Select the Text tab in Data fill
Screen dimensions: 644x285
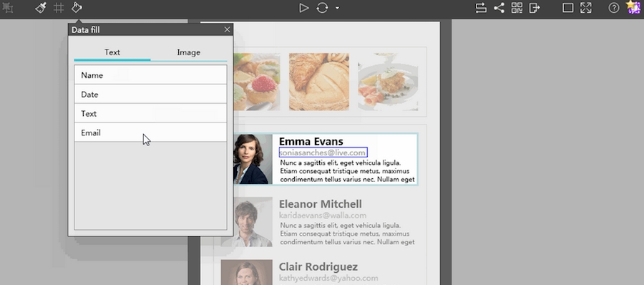pyautogui.click(x=112, y=53)
